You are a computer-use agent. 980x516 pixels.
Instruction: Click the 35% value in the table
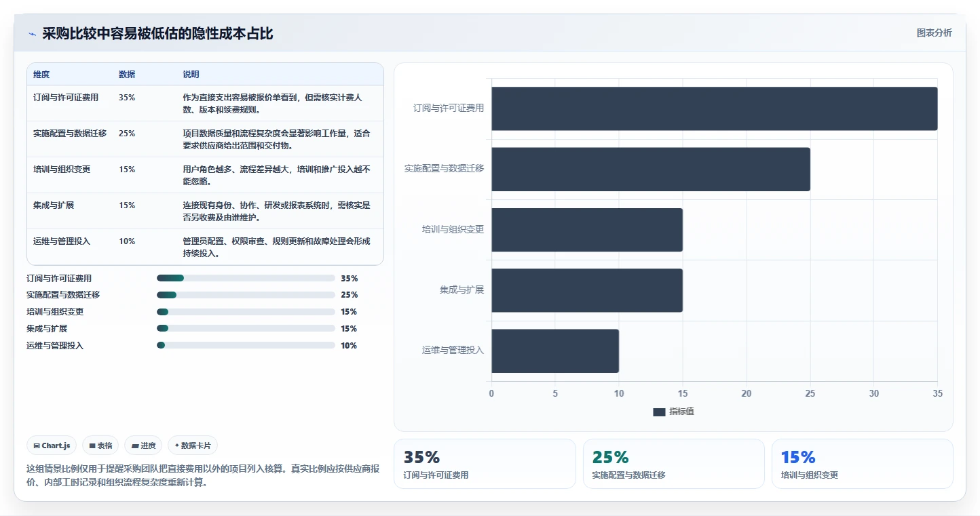127,98
